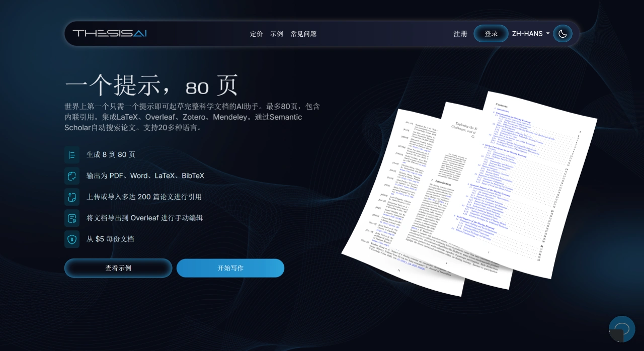The width and height of the screenshot is (644, 351).
Task: Click the document-check icon for output formats
Action: click(71, 176)
